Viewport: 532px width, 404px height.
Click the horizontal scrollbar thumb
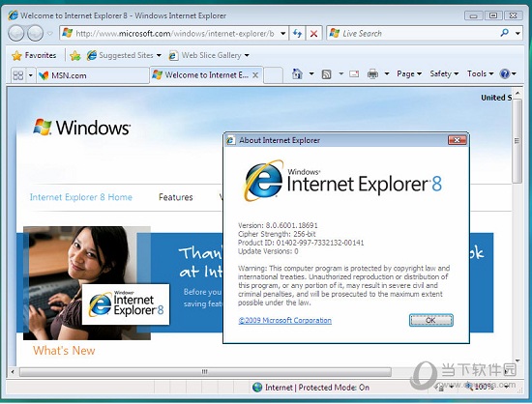click(205, 372)
